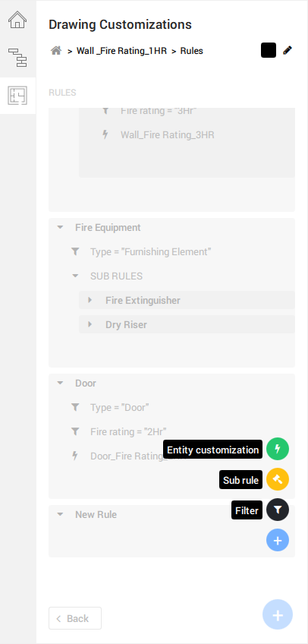Select the floor plan drawing icon in sidebar
Viewport: 308px width, 644px height.
tap(17, 96)
